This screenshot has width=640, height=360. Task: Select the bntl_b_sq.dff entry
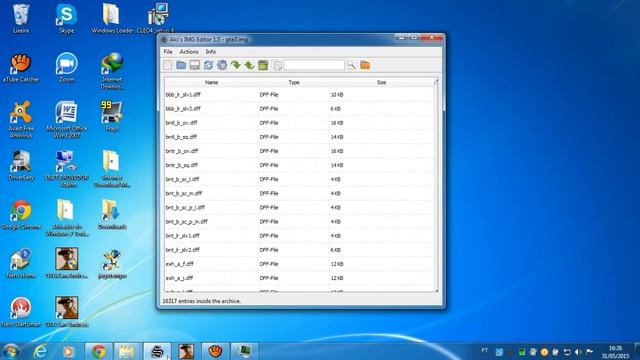click(x=299, y=137)
